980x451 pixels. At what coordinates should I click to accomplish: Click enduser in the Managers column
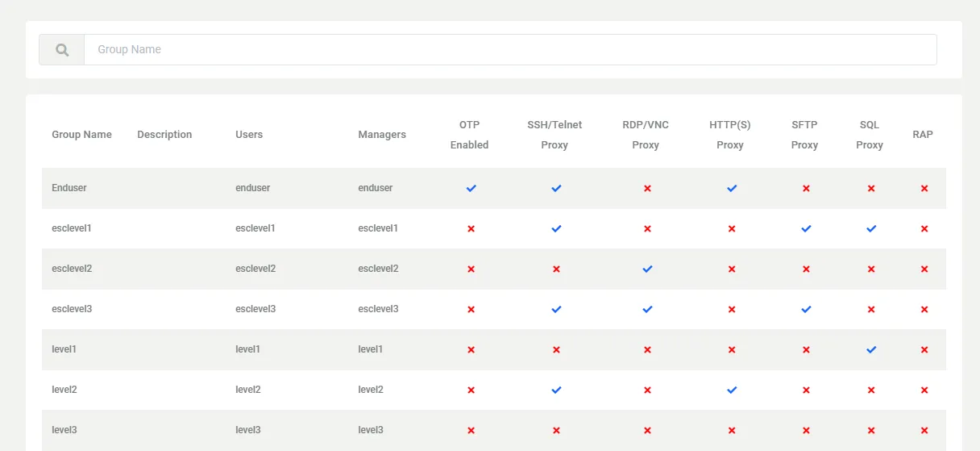click(376, 188)
